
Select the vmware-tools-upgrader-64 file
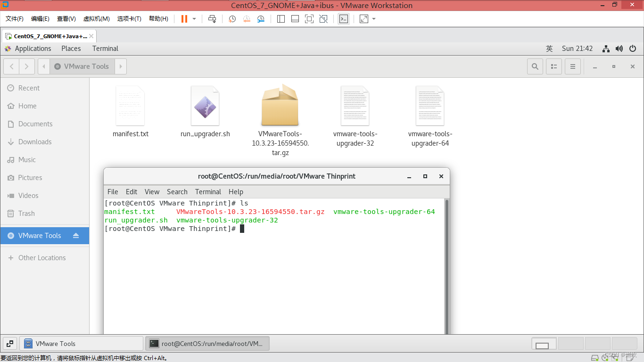pos(430,116)
